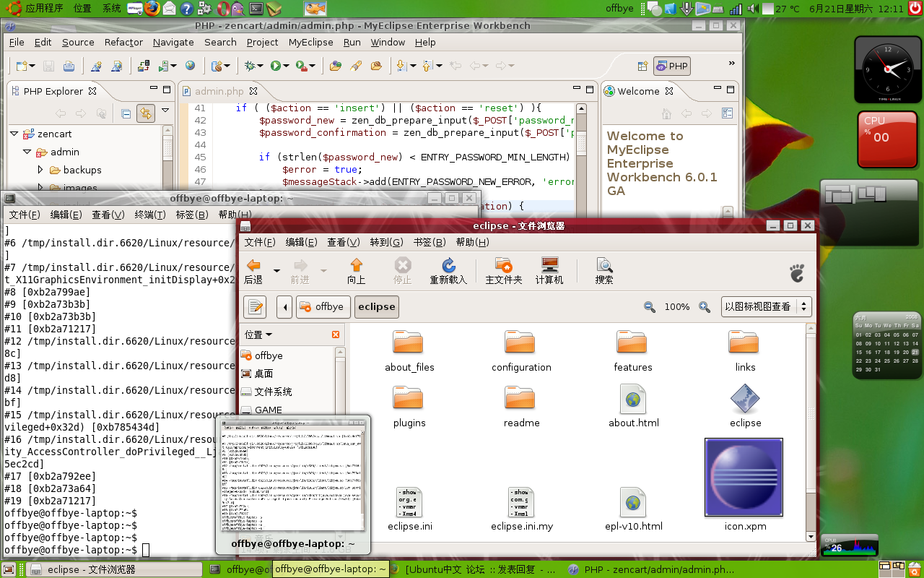Expand the backups folder tree node
924x578 pixels.
pos(40,170)
